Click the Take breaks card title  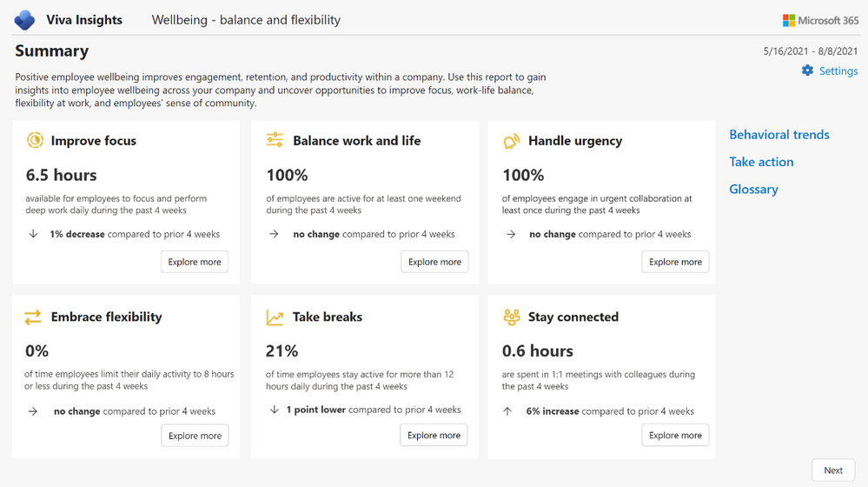328,317
